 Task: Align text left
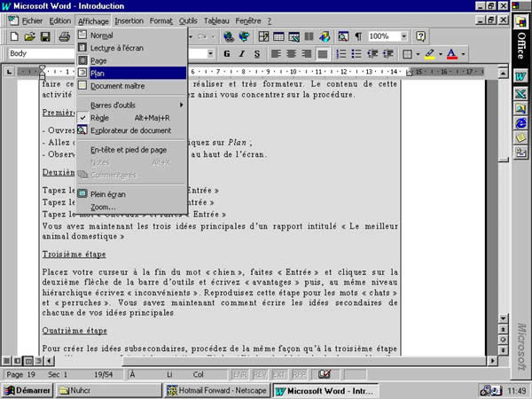pos(276,53)
